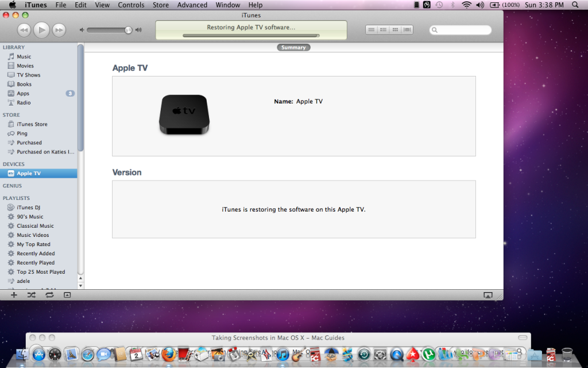Switch to Cover Flow view
Viewport: 588px width, 368px height.
[407, 30]
